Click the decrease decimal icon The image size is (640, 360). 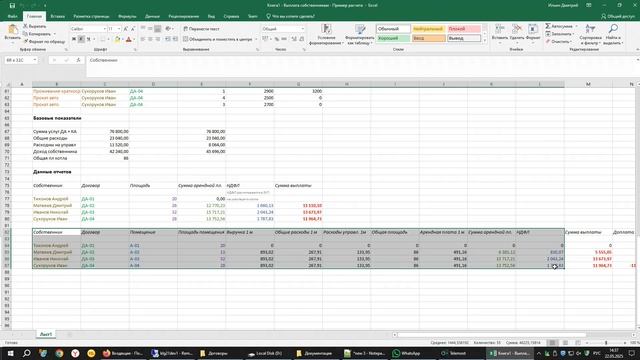click(x=302, y=39)
